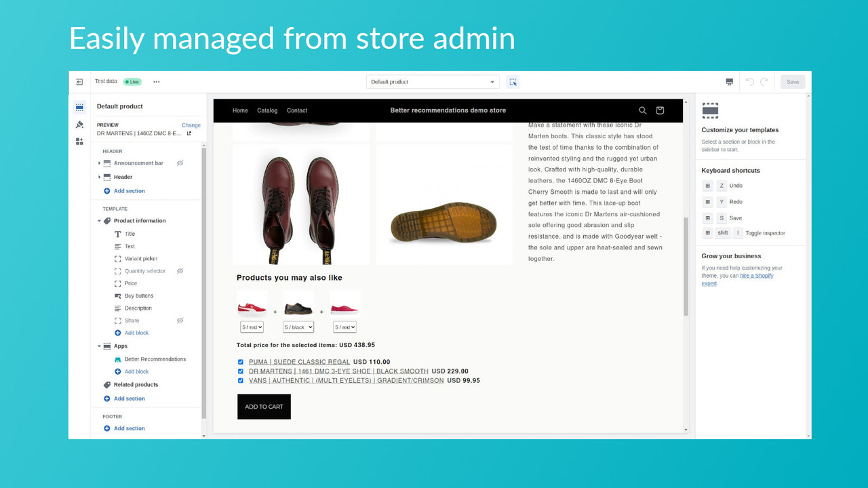Viewport: 868px width, 488px height.
Task: Open search in the store header
Action: pyautogui.click(x=642, y=110)
